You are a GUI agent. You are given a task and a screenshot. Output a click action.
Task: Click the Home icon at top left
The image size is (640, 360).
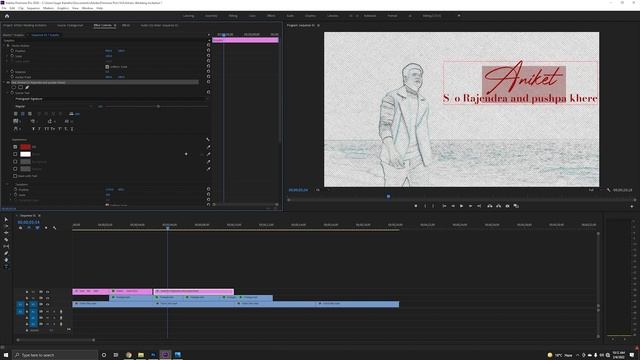(7, 16)
